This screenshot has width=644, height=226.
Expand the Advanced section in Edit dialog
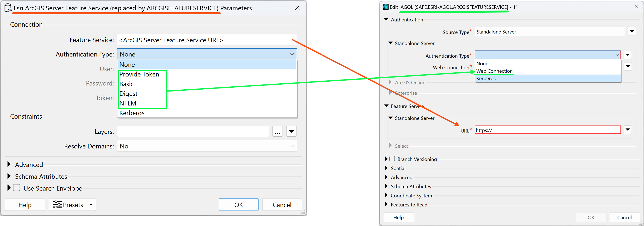tap(386, 177)
